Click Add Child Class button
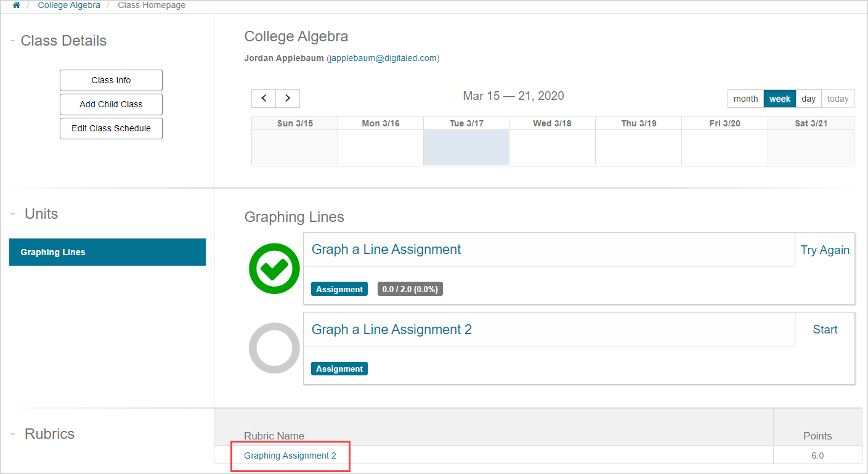 pyautogui.click(x=111, y=104)
